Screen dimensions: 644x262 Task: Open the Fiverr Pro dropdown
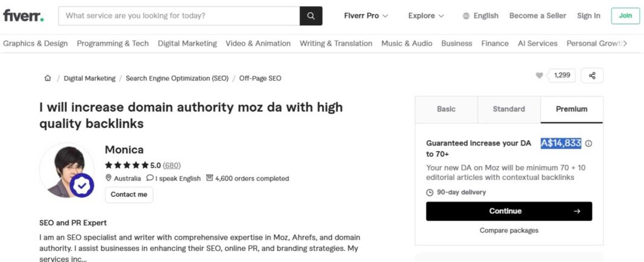[366, 16]
